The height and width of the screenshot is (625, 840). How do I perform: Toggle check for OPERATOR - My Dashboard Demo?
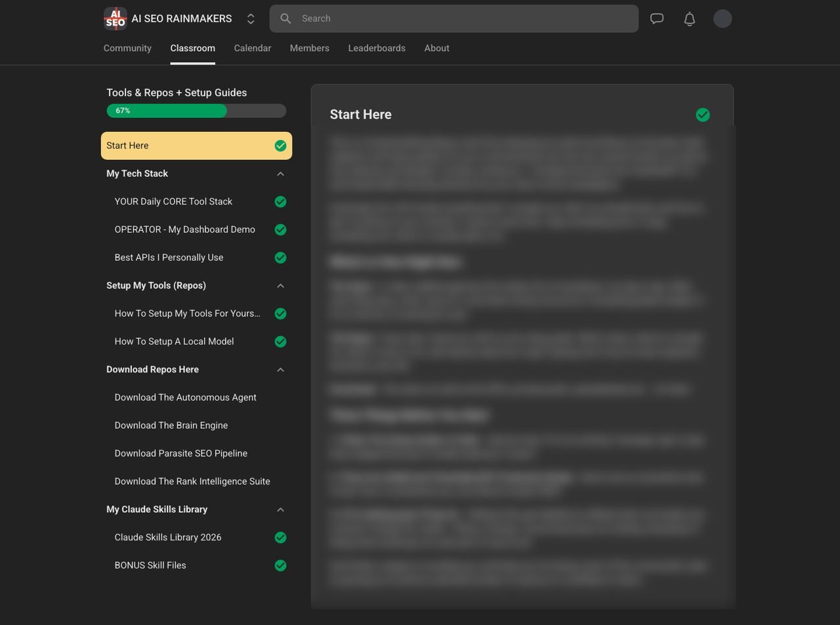click(x=280, y=230)
